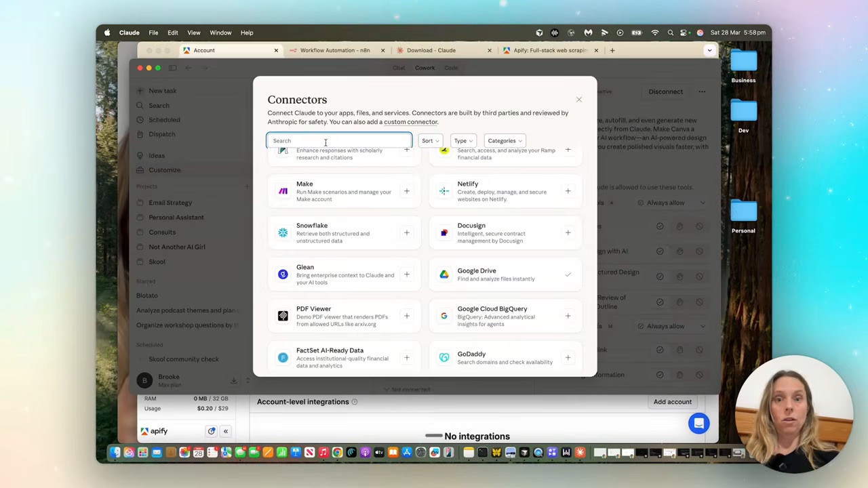Switch to the Workflow Automation - n8n tab

coord(335,50)
